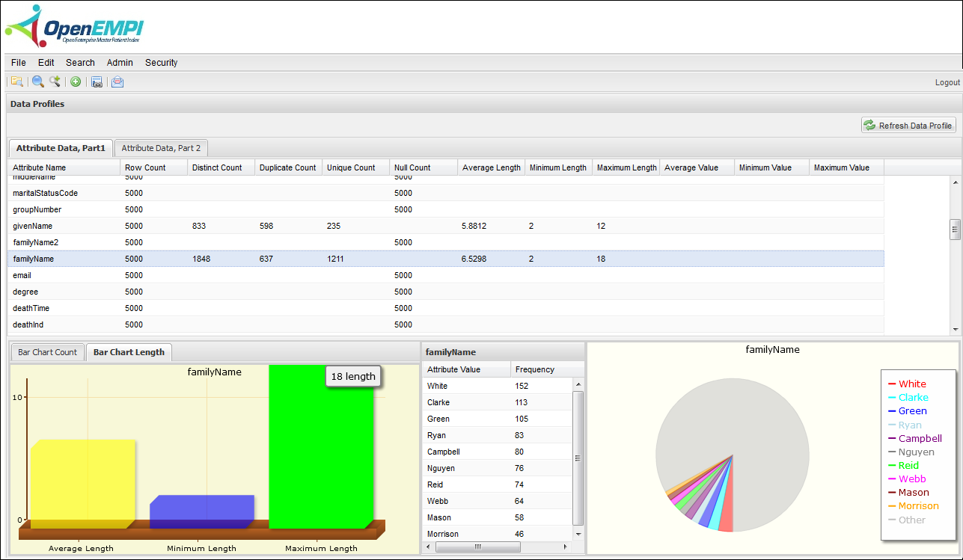Select the degree attribute row
The image size is (963, 560).
446,292
